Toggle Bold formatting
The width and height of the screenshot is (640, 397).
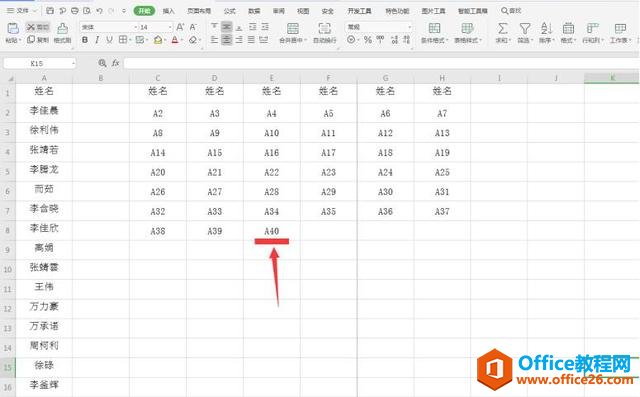[85, 40]
